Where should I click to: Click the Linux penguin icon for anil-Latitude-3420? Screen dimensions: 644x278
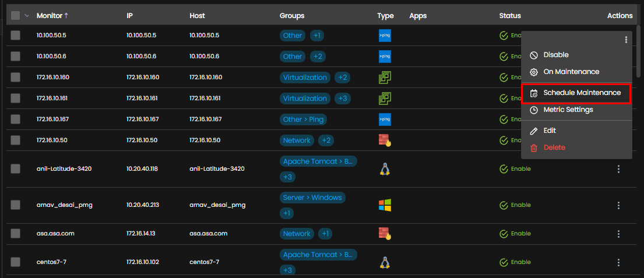(x=385, y=169)
